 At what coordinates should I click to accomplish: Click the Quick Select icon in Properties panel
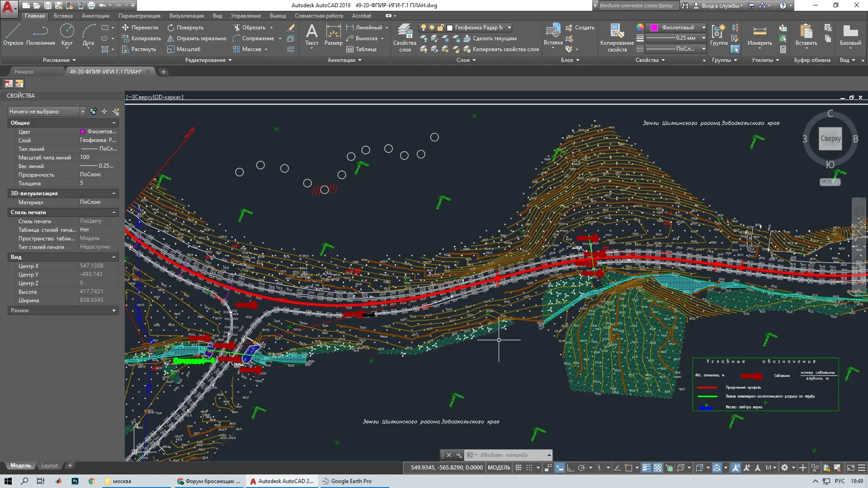[x=116, y=112]
